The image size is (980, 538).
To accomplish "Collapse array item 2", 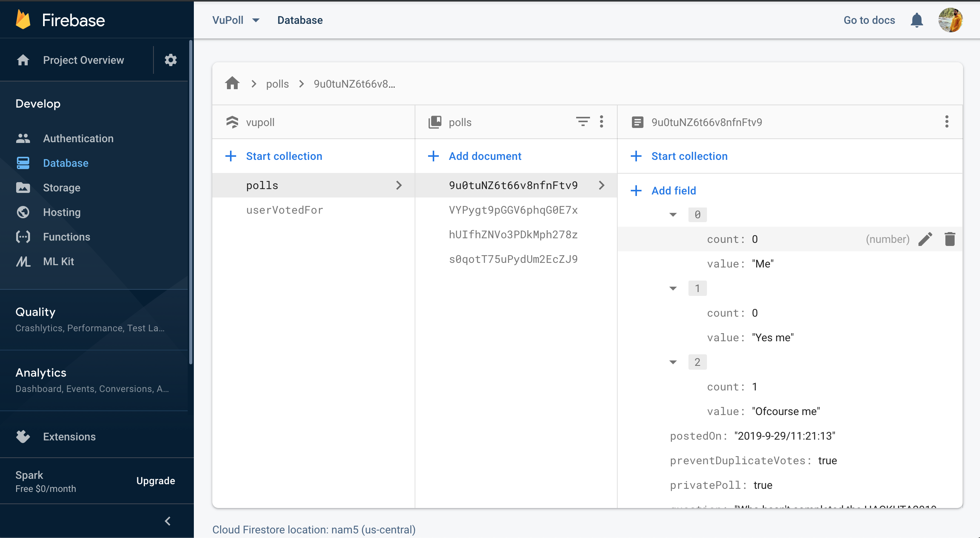I will tap(673, 362).
